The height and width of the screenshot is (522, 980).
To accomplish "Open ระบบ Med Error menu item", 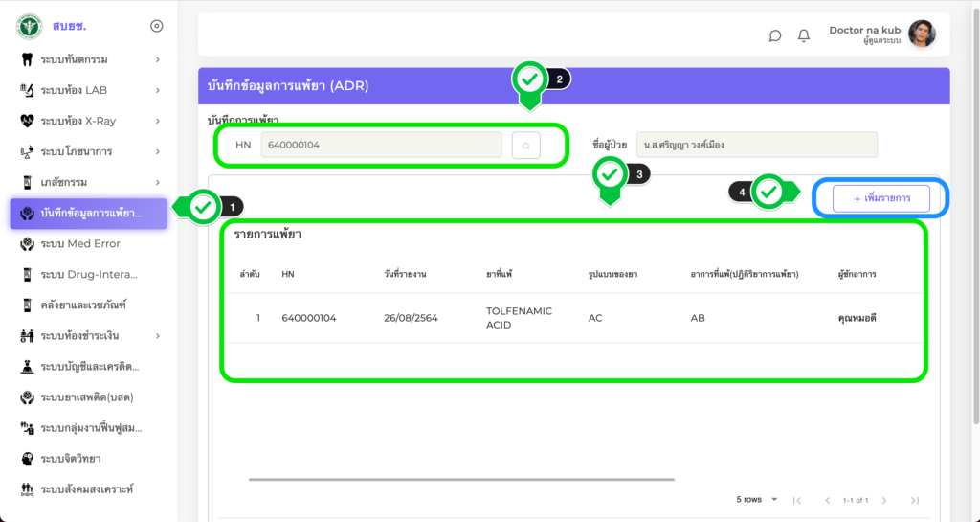I will [x=80, y=244].
